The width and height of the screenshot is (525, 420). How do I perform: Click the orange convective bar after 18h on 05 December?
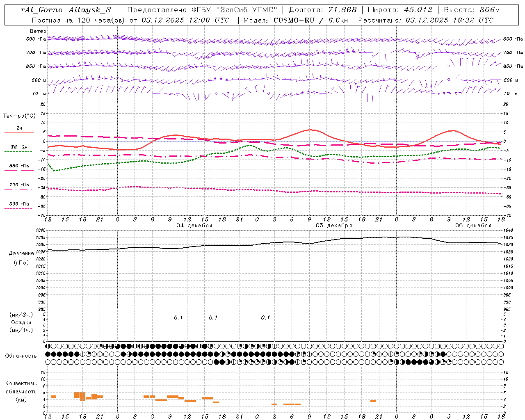coord(373,401)
